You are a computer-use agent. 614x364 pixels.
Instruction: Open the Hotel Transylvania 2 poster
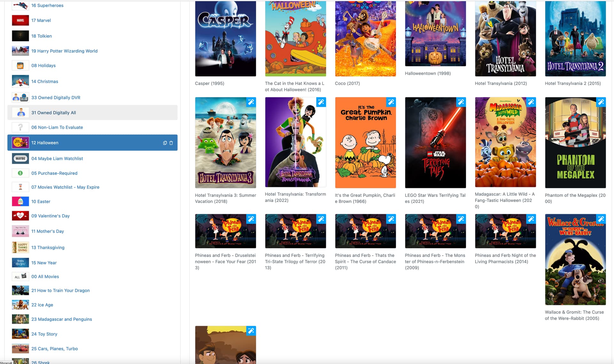575,38
